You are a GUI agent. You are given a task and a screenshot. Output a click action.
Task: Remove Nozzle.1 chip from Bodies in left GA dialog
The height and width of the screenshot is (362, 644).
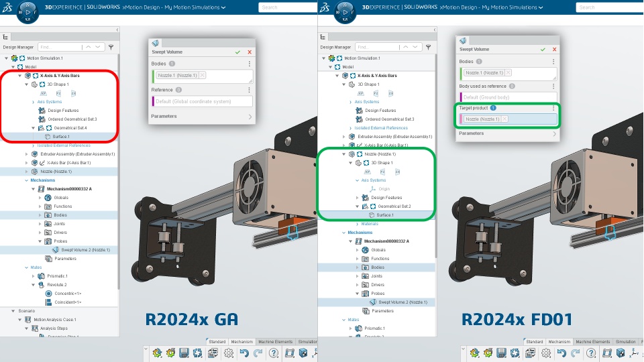203,76
